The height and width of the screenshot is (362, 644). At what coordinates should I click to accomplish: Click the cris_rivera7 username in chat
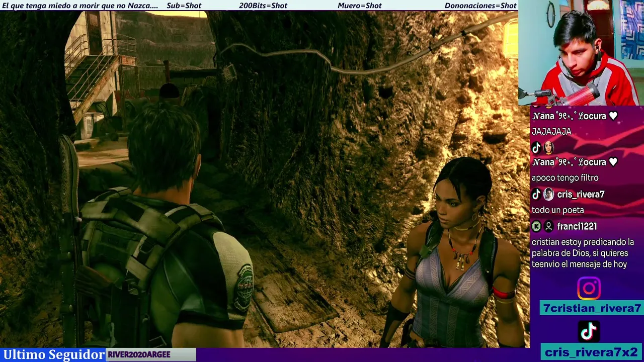[x=581, y=194]
